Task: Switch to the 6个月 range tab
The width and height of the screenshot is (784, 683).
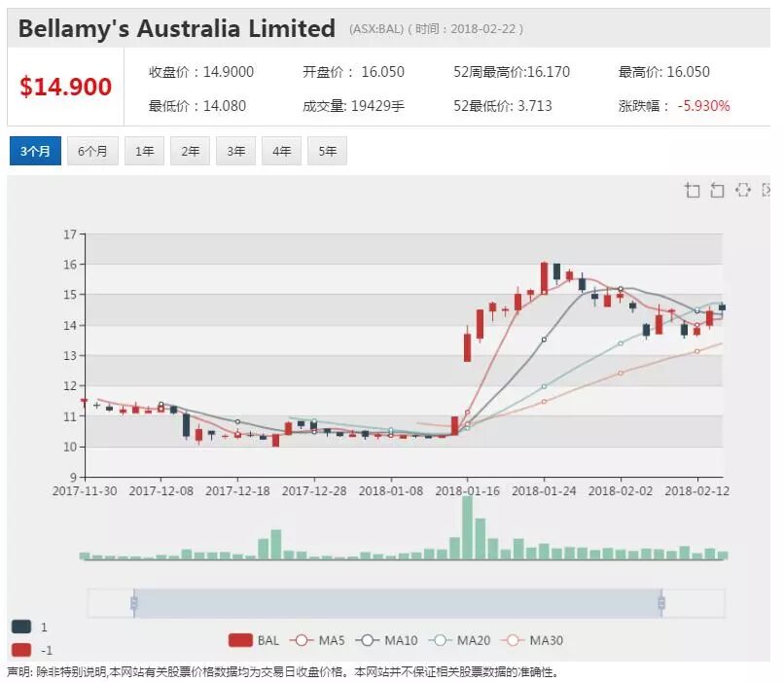Action: pos(92,151)
